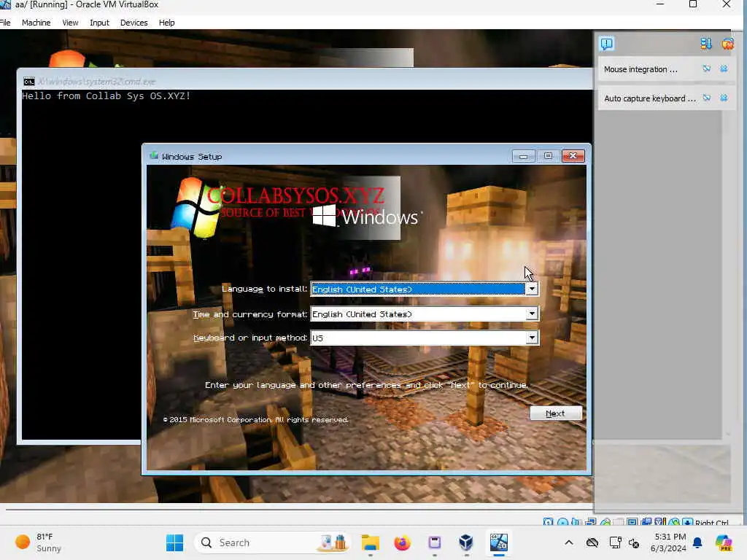The height and width of the screenshot is (560, 747).
Task: Open the Devices menu
Action: click(134, 23)
